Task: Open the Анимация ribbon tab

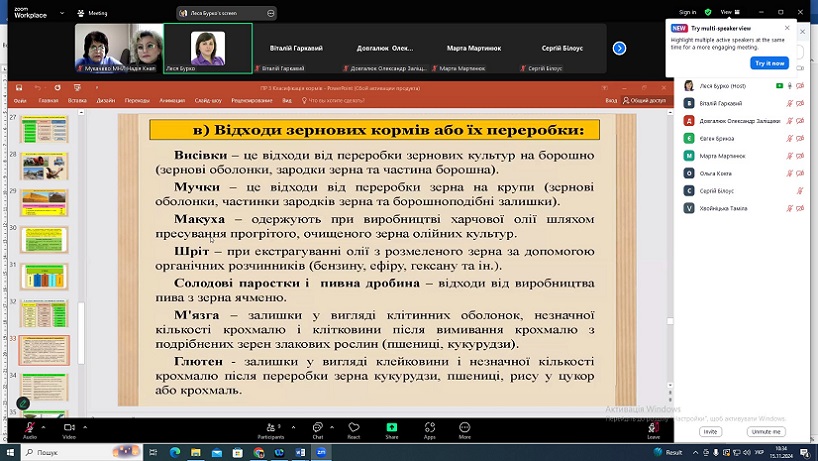Action: pos(172,101)
